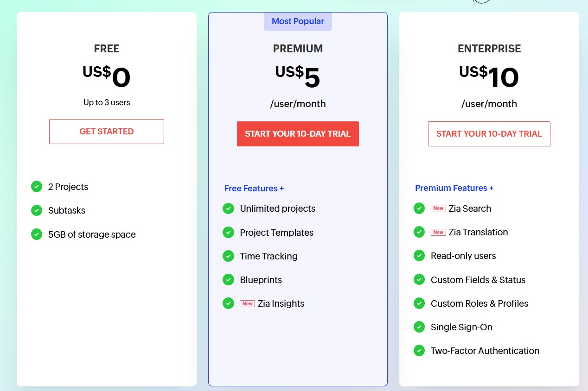The height and width of the screenshot is (391, 588).
Task: Click the checkmark beside Time Tracking
Action: point(228,256)
